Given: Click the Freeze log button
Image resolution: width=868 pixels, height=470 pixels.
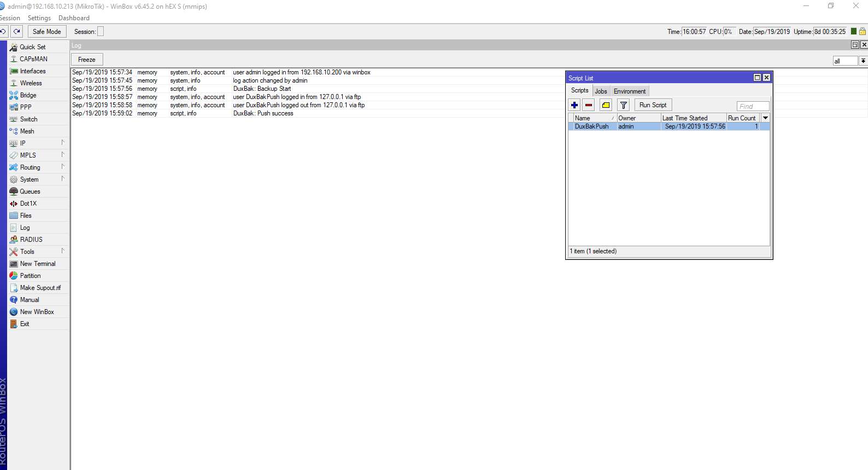Looking at the screenshot, I should tap(87, 60).
